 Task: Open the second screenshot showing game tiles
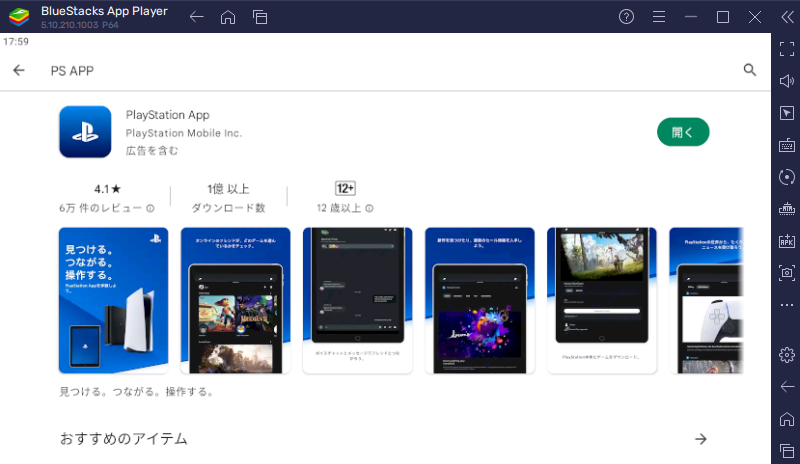[x=236, y=301]
